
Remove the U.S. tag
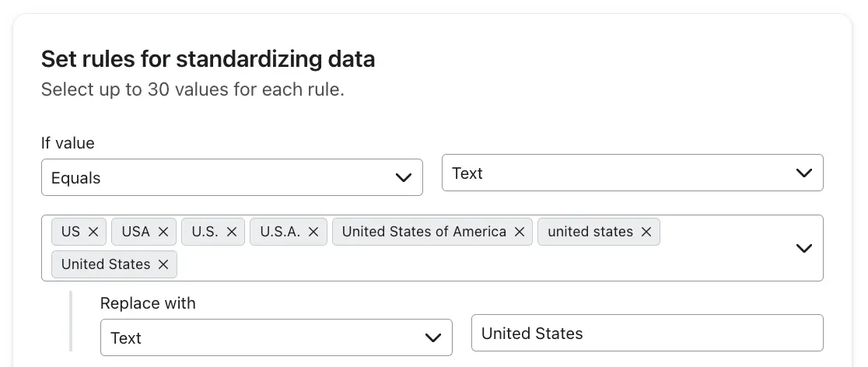233,232
